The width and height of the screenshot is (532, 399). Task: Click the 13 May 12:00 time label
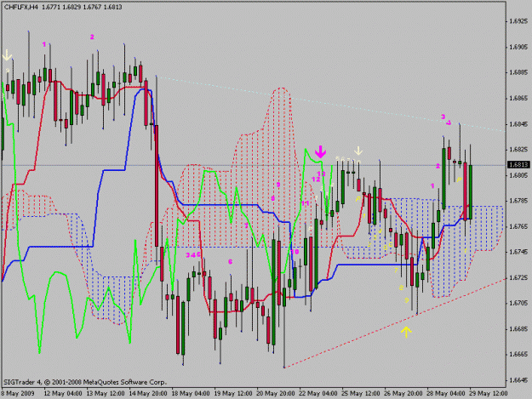pyautogui.click(x=106, y=393)
